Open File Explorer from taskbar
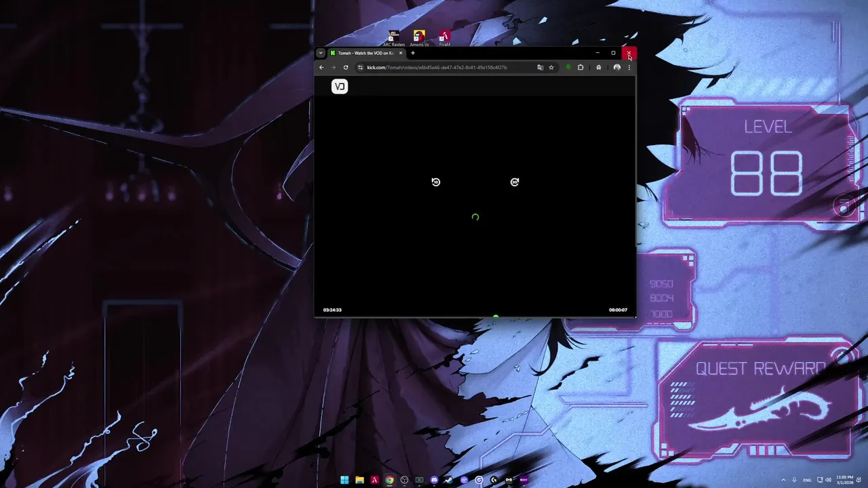Screen dimensions: 868x488 [x=359, y=480]
